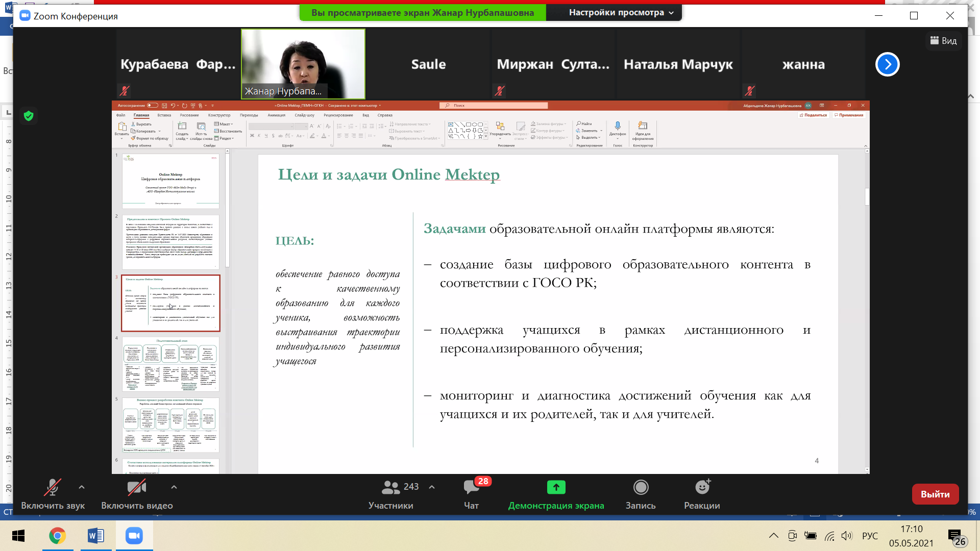Open Настройки просмотра dropdown
Viewport: 980px width, 551px height.
621,12
